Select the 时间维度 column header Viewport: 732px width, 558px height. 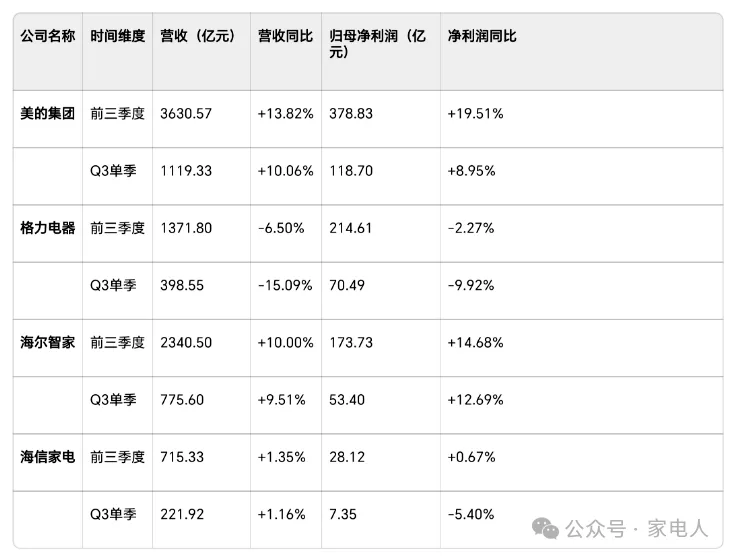(x=117, y=36)
